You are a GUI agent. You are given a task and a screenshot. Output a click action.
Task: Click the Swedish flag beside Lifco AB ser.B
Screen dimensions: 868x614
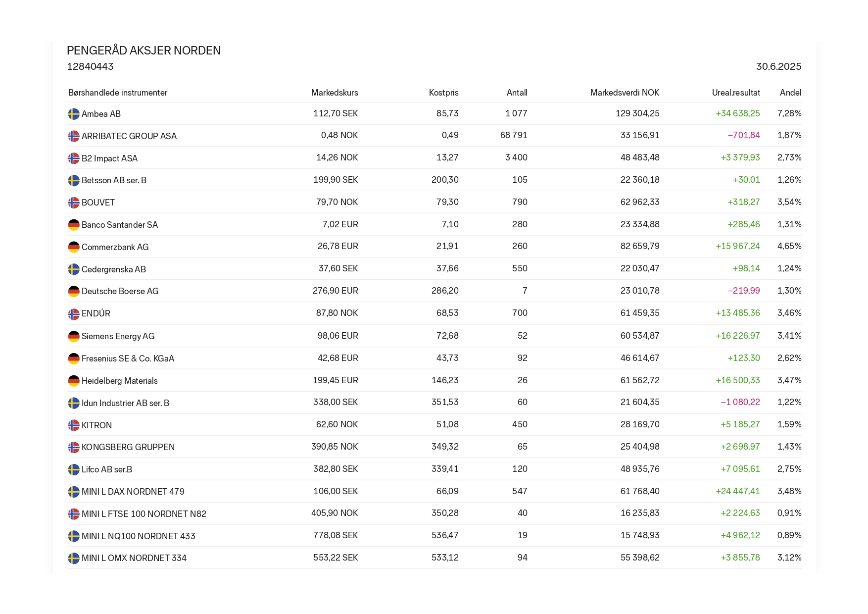click(x=74, y=469)
